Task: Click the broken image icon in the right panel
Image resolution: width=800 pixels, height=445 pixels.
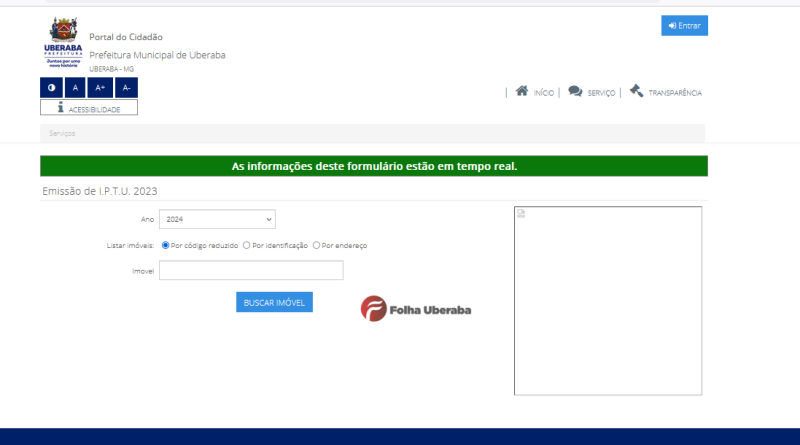Action: 521,214
